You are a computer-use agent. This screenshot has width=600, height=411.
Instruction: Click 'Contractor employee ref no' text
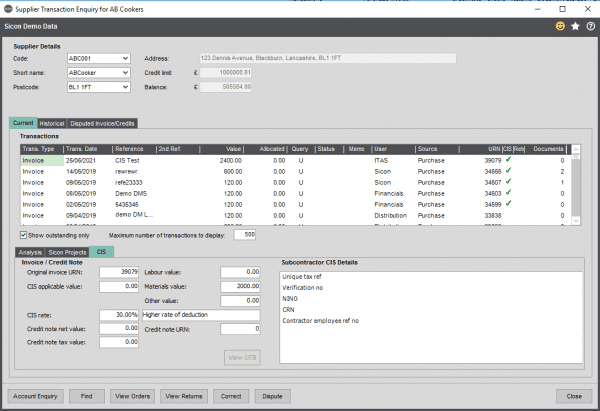tap(321, 321)
